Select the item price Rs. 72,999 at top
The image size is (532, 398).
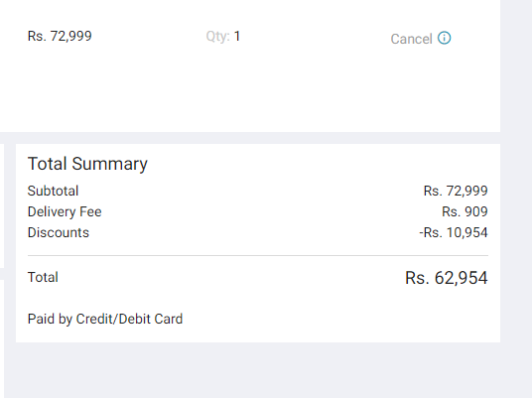coord(60,37)
